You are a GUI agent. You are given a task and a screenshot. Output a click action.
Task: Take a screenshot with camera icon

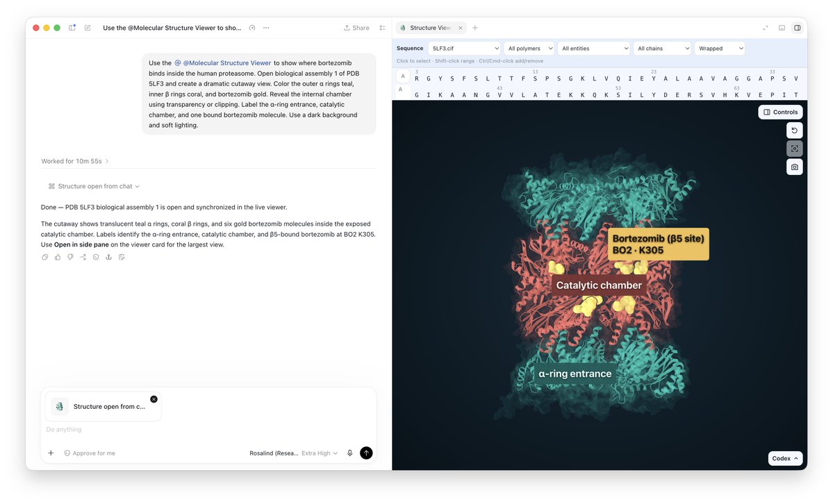coord(794,167)
